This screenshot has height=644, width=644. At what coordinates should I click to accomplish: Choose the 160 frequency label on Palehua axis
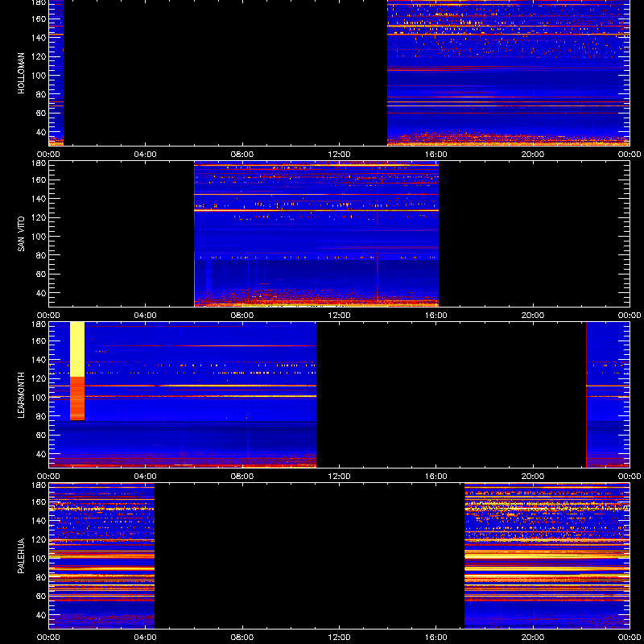tap(39, 502)
